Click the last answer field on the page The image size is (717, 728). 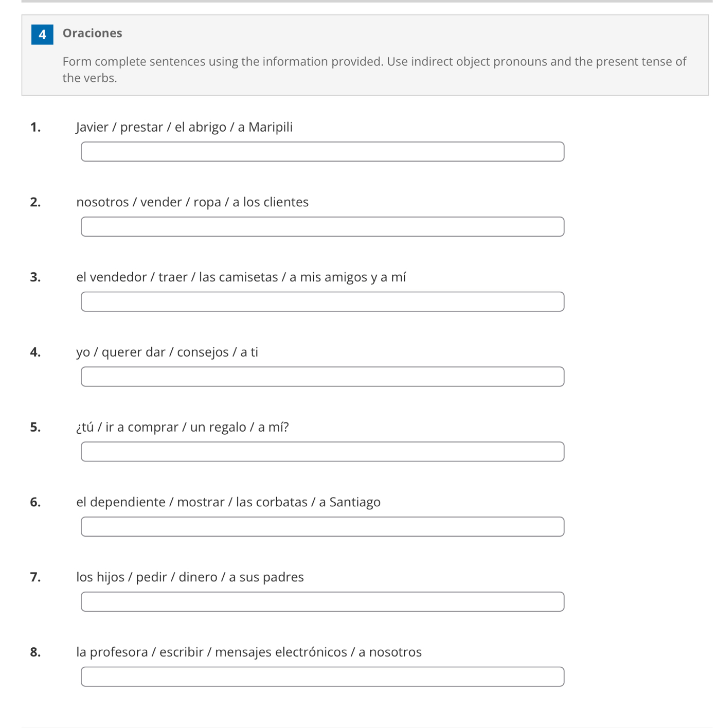coord(322,677)
